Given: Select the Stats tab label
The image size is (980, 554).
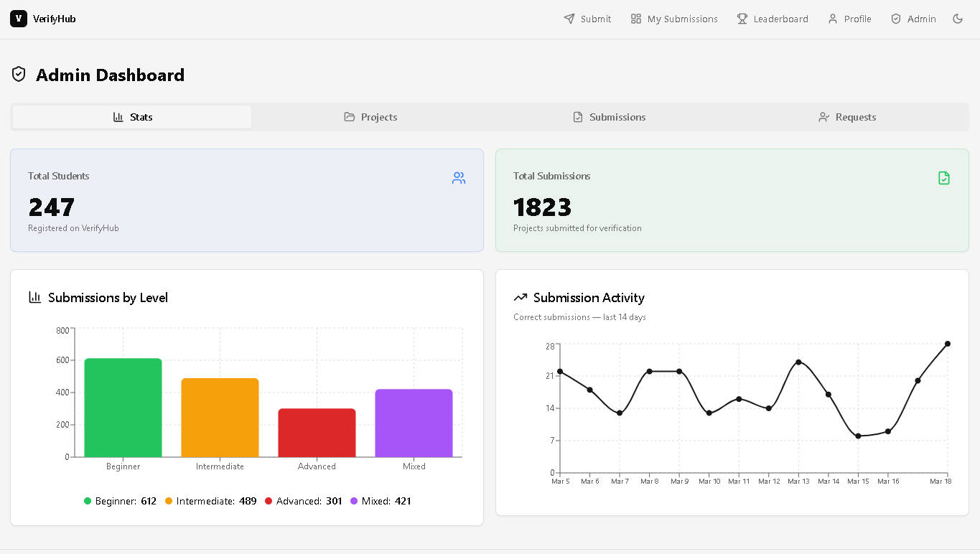Looking at the screenshot, I should 141,117.
